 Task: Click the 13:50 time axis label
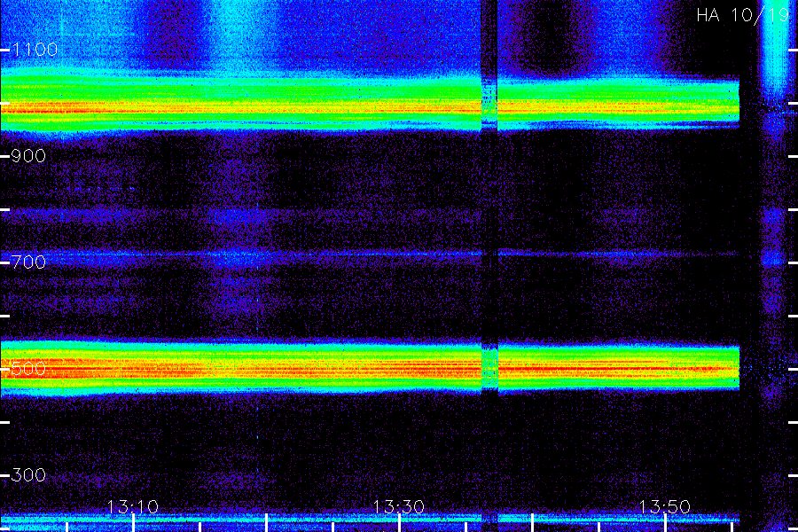point(665,507)
